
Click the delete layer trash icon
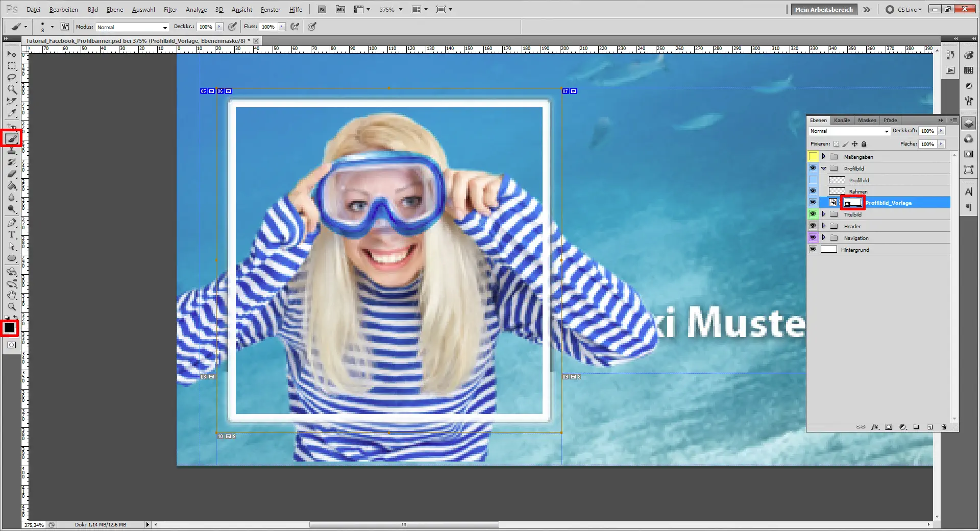(x=944, y=427)
